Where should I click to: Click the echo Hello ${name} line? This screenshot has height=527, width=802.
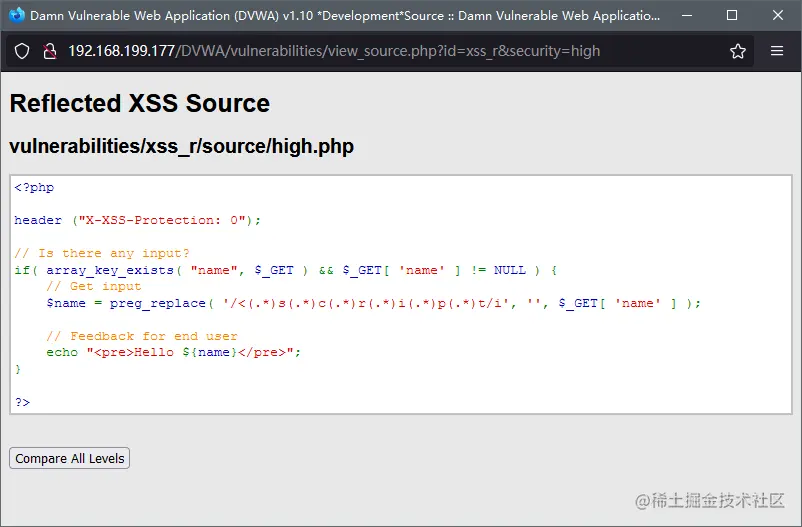tap(173, 352)
